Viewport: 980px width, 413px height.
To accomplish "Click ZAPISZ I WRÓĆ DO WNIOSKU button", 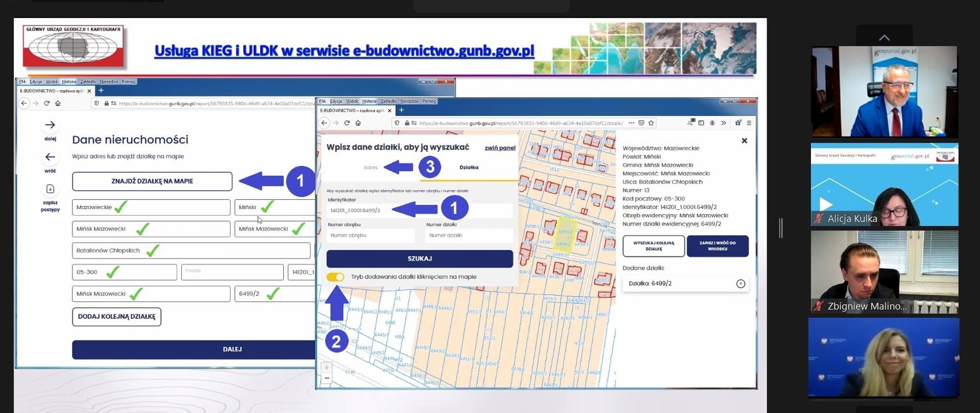I will [718, 246].
